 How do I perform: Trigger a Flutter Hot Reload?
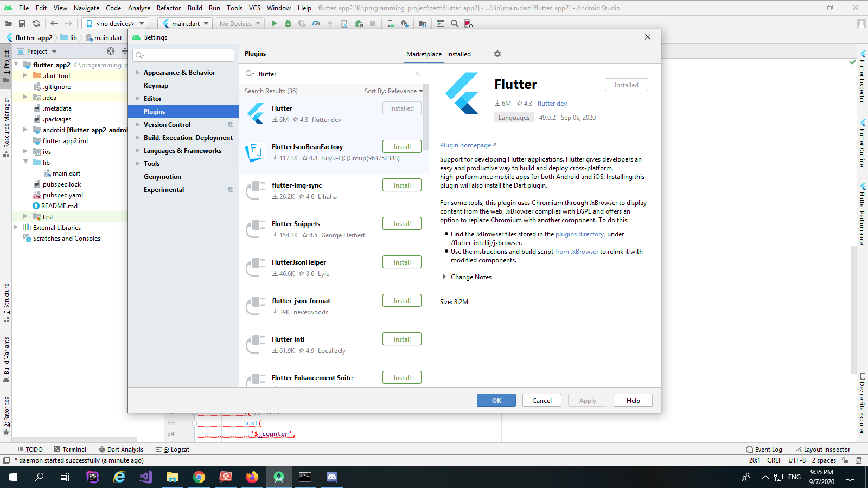pos(330,23)
